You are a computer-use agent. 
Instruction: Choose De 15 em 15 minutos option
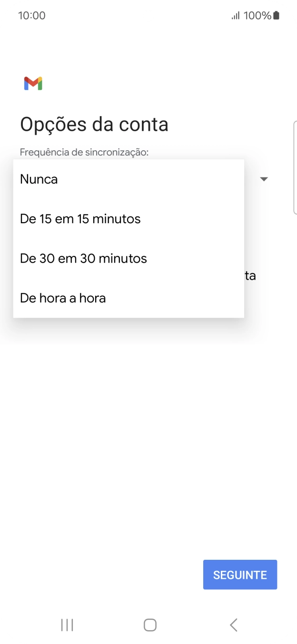(x=79, y=218)
